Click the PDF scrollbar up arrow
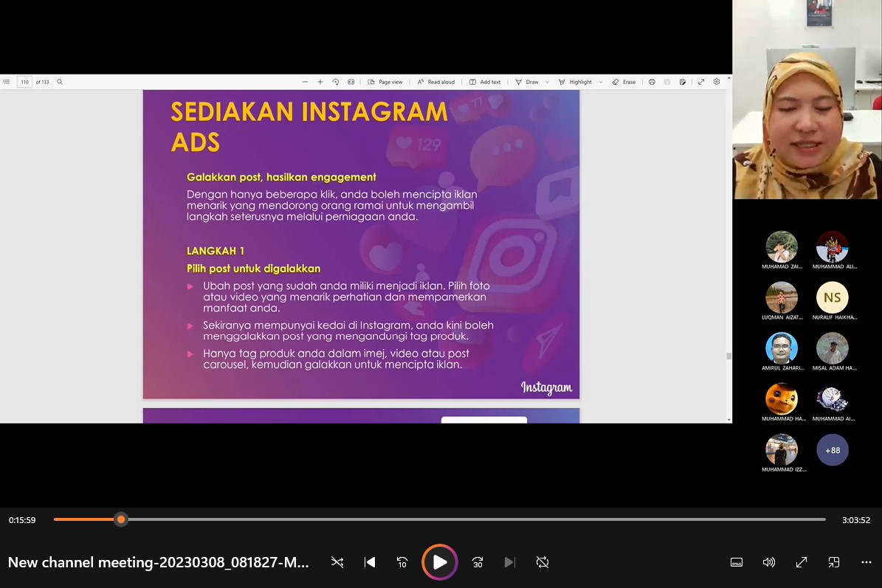This screenshot has height=588, width=882. pyautogui.click(x=729, y=78)
